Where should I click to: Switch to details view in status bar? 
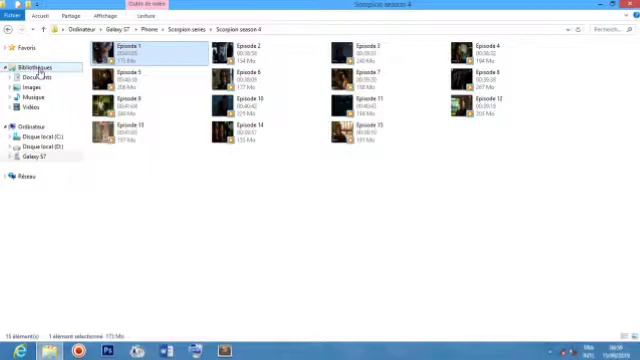pyautogui.click(x=624, y=336)
